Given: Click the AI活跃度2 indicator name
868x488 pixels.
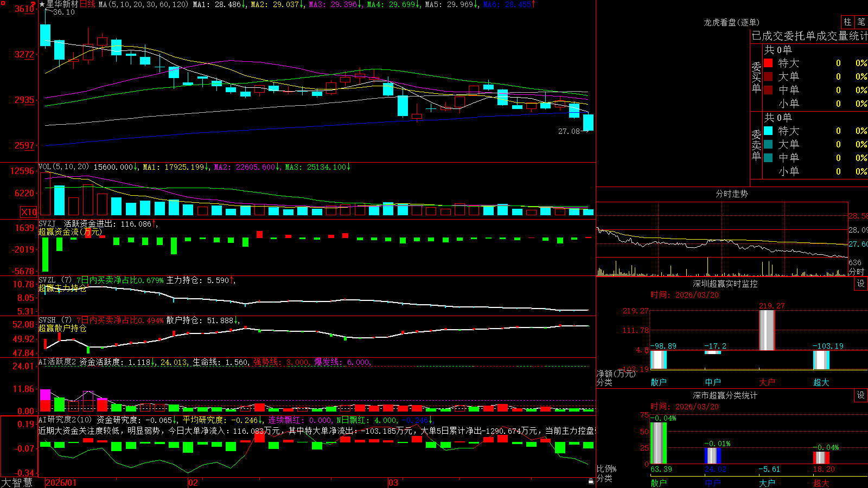Looking at the screenshot, I should (58, 362).
